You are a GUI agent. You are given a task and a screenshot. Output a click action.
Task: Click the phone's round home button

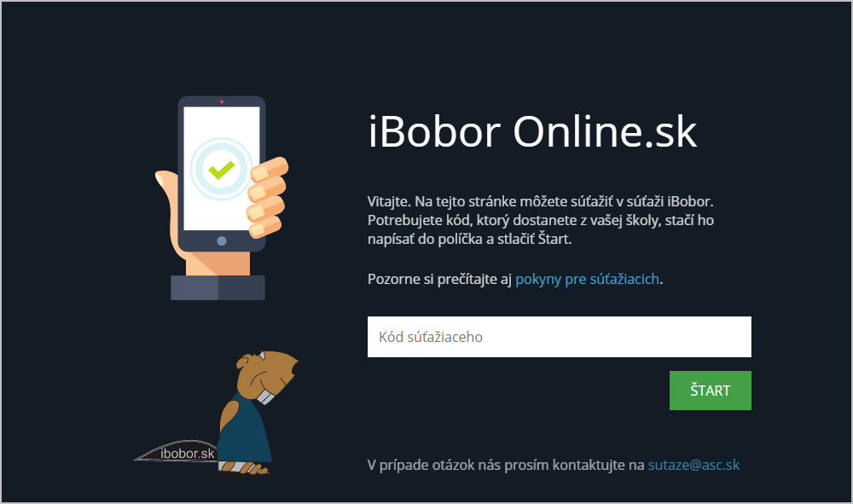[222, 240]
